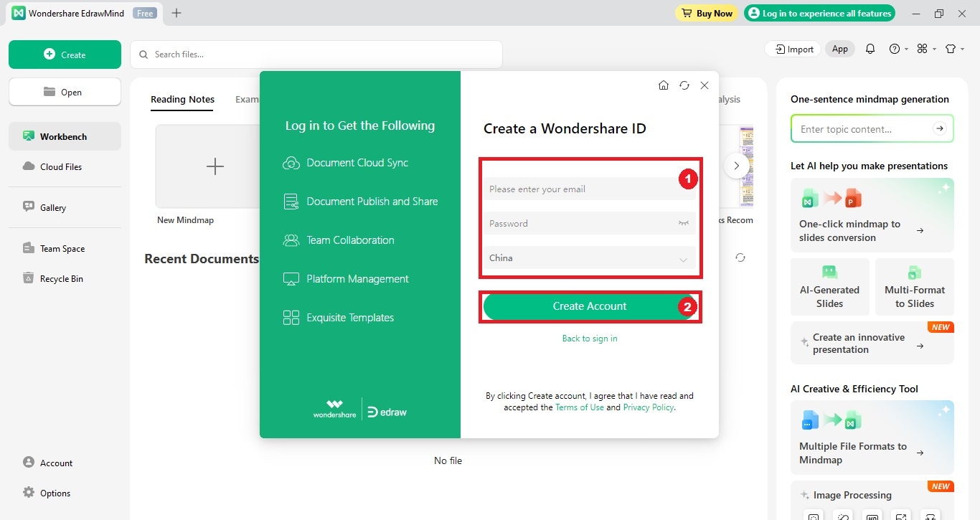Open the Multi-Format to Slides card
This screenshot has height=520, width=980.
coord(915,287)
